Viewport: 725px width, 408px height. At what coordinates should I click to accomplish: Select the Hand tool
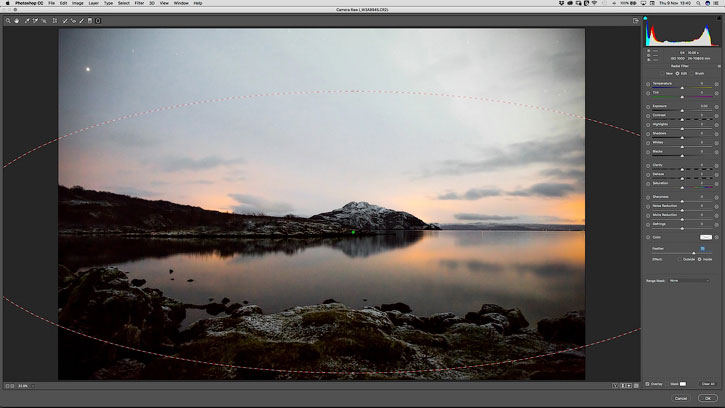[16, 21]
